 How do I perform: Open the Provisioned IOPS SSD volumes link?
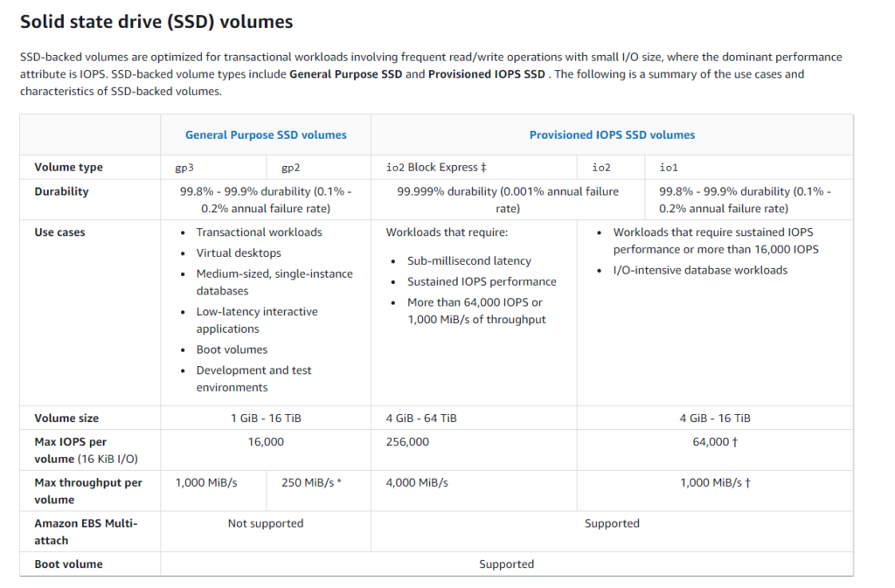(612, 135)
